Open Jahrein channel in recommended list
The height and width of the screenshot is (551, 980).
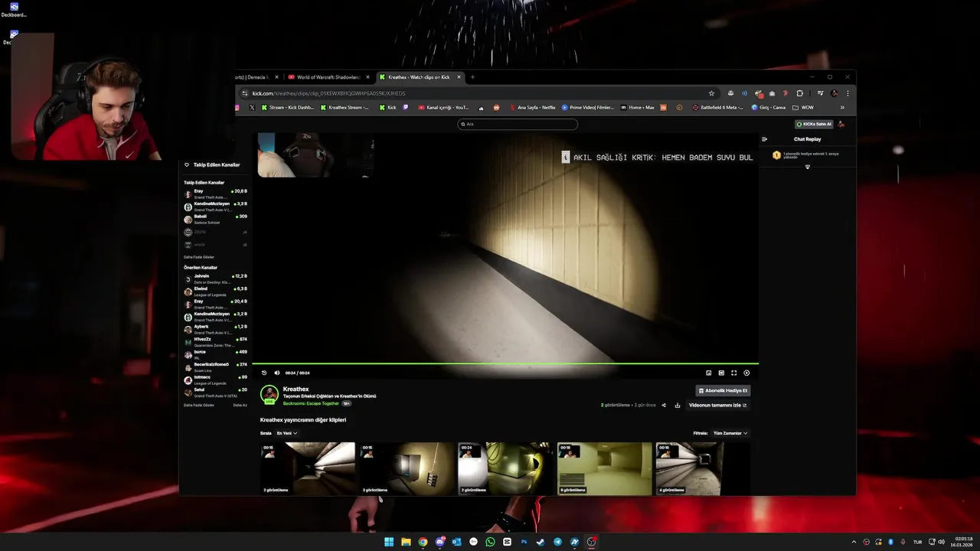pyautogui.click(x=215, y=279)
